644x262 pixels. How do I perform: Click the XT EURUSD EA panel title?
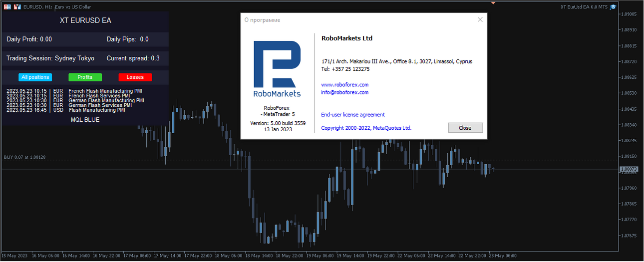pyautogui.click(x=85, y=20)
